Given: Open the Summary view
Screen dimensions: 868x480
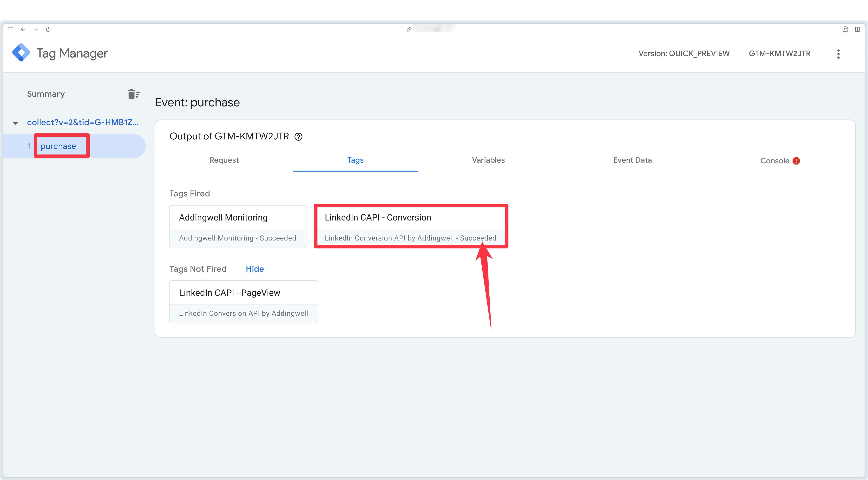Looking at the screenshot, I should [x=46, y=94].
